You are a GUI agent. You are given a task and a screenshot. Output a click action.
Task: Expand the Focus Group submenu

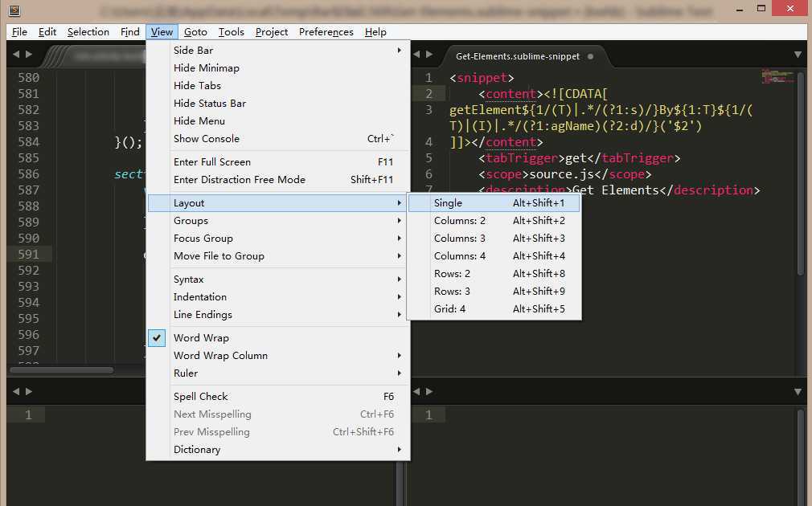278,238
